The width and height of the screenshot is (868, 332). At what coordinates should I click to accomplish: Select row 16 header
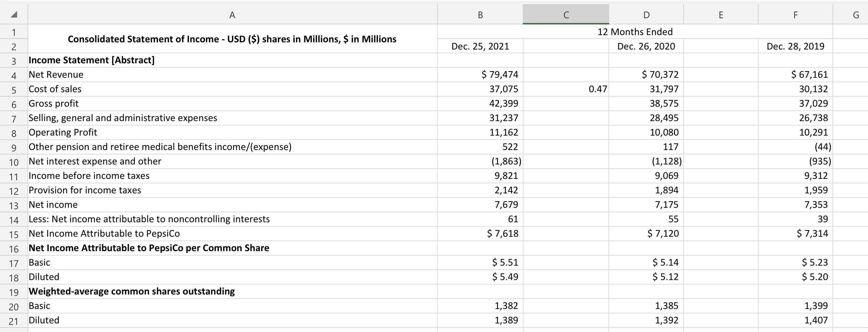(x=14, y=248)
